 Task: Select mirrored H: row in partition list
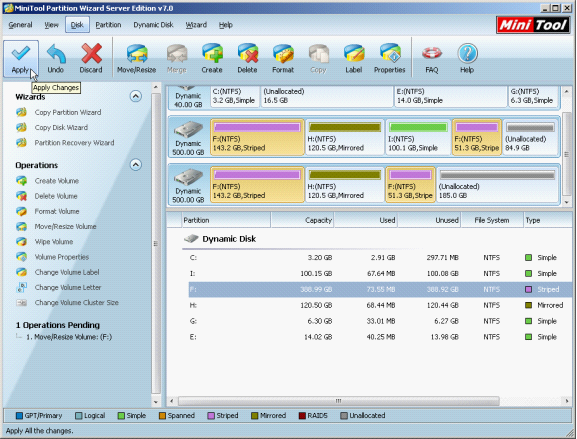[380, 305]
